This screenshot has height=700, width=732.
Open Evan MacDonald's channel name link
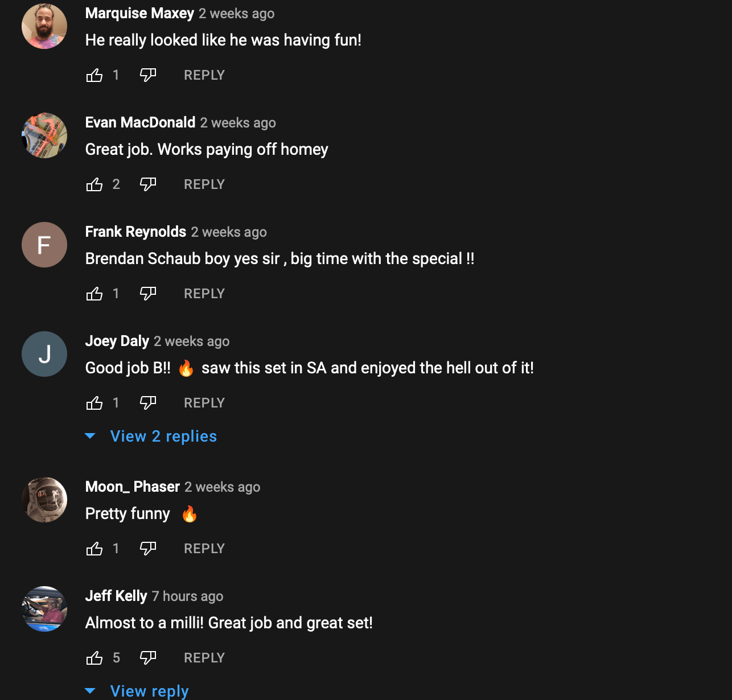point(140,122)
